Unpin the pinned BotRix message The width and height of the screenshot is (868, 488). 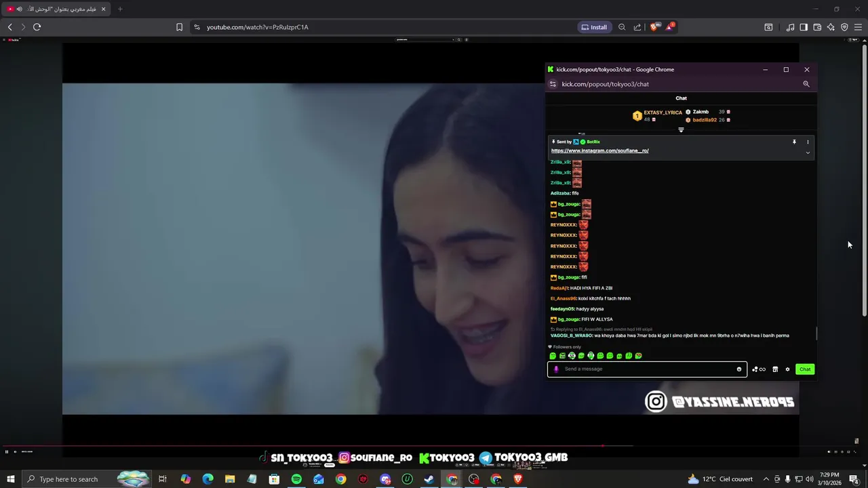coord(794,142)
